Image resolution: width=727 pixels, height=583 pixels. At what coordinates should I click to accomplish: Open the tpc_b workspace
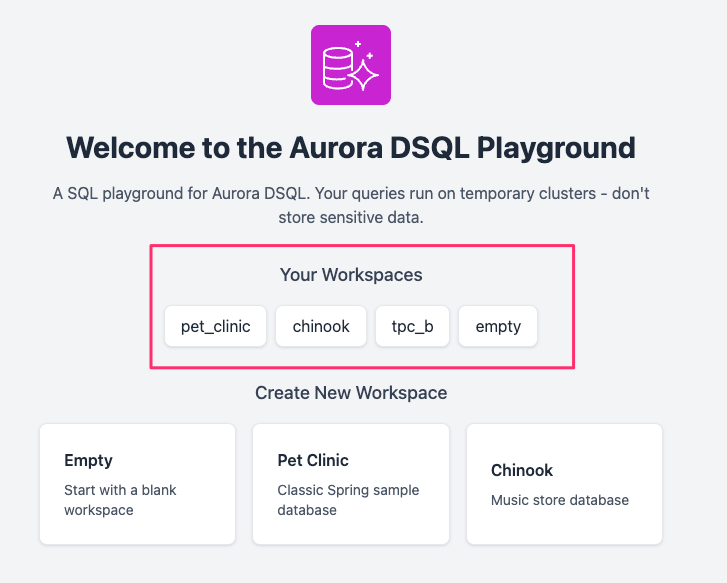pos(412,326)
